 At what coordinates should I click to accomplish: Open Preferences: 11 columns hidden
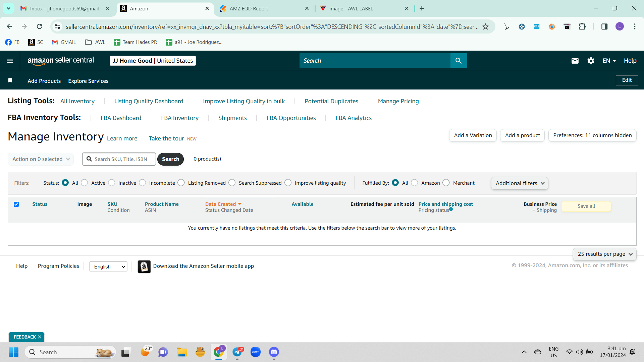pos(592,135)
